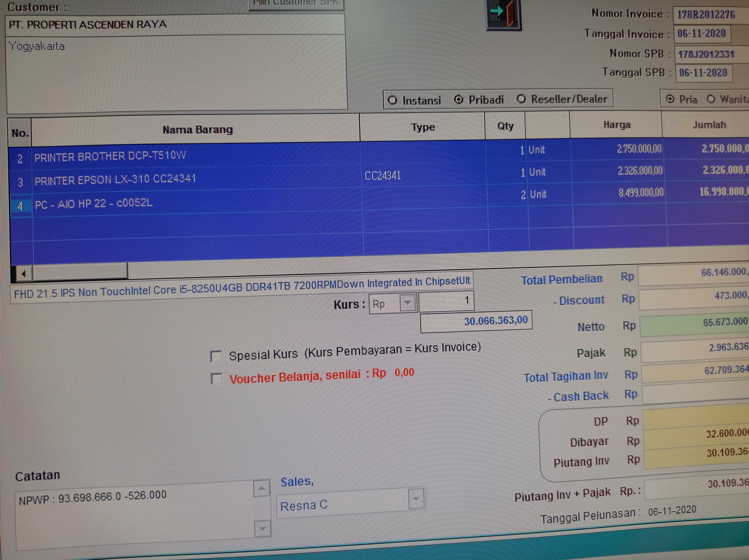The image size is (749, 560).
Task: Click the Harga column header
Action: pyautogui.click(x=616, y=125)
